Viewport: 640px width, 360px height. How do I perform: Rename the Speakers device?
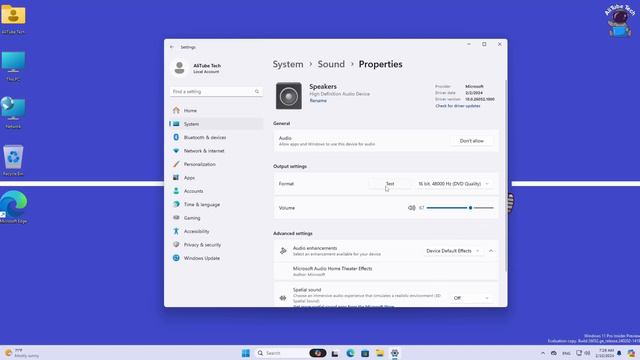318,100
